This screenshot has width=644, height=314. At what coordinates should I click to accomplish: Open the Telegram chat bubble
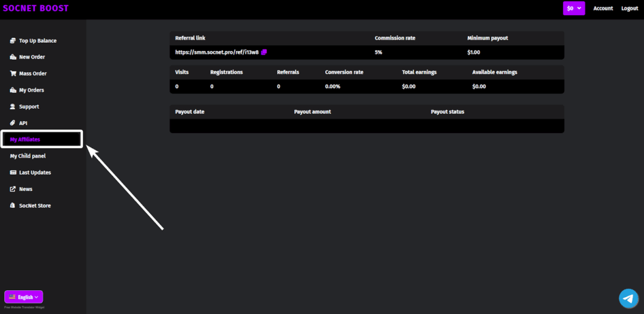point(628,298)
